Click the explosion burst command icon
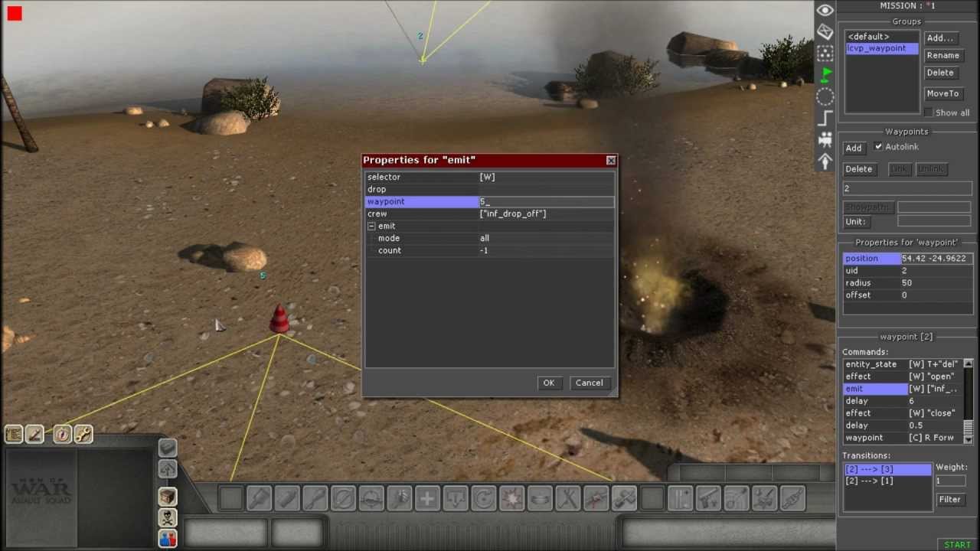Image resolution: width=980 pixels, height=551 pixels. coord(511,499)
